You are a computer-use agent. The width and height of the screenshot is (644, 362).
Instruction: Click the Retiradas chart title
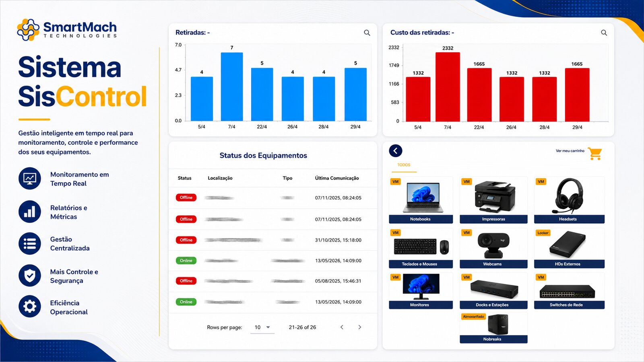192,33
